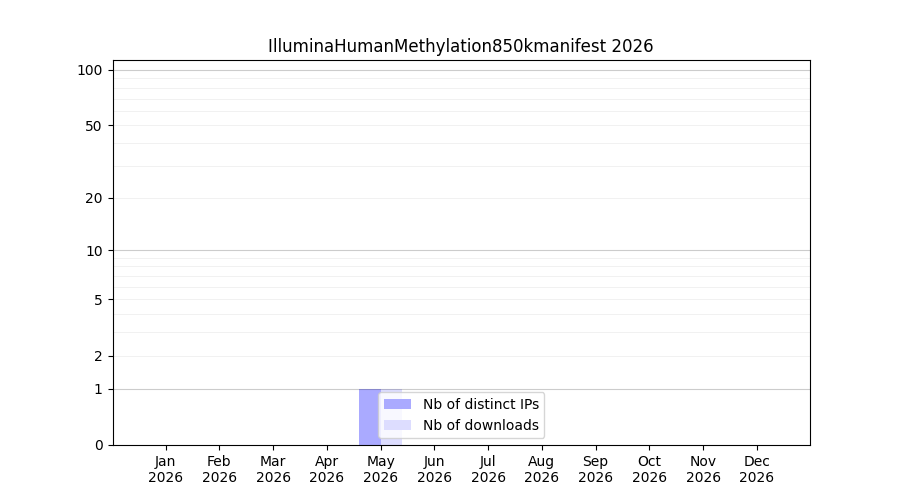This screenshot has width=900, height=500.
Task: Click the 50 y-axis tick label
Action: pyautogui.click(x=94, y=126)
